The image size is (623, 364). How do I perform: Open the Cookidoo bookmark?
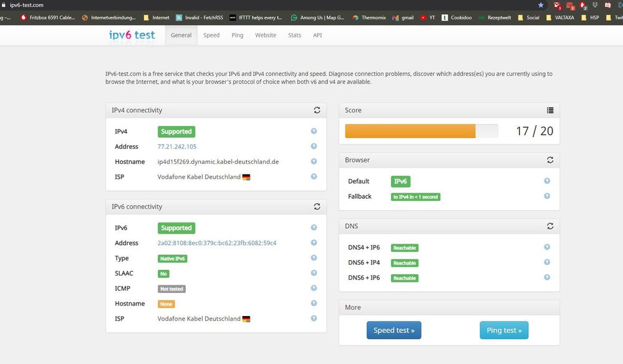pyautogui.click(x=457, y=17)
